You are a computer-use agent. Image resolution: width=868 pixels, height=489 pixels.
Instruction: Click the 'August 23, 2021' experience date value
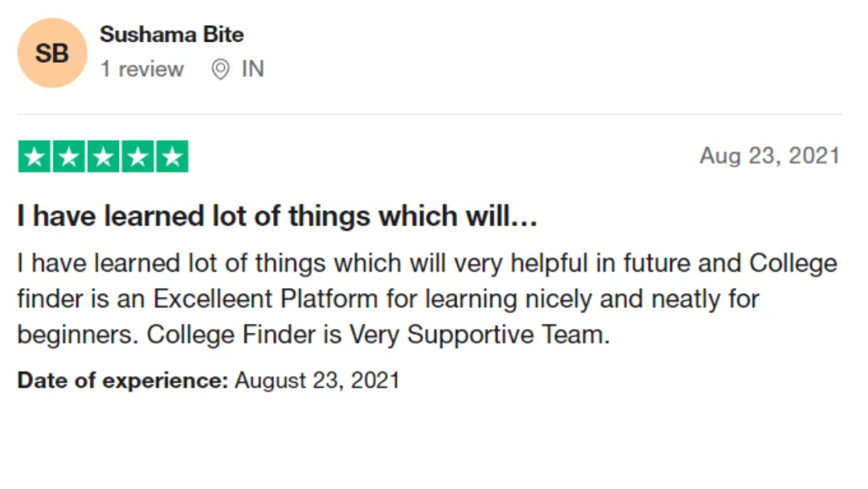click(317, 380)
